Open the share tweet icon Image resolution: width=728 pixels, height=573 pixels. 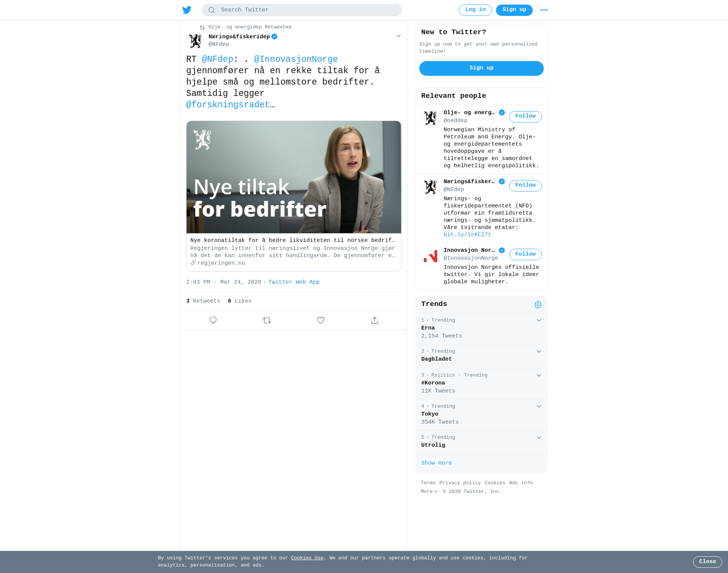(375, 320)
